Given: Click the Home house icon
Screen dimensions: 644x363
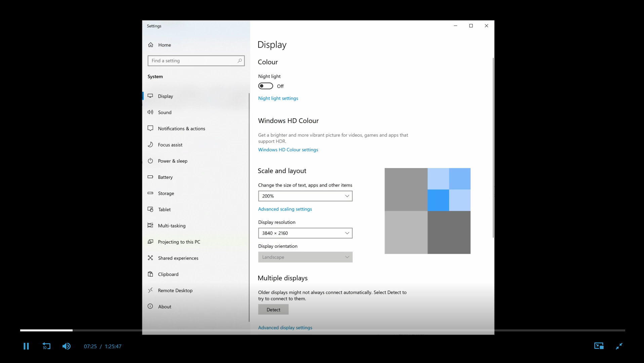Looking at the screenshot, I should 151,45.
